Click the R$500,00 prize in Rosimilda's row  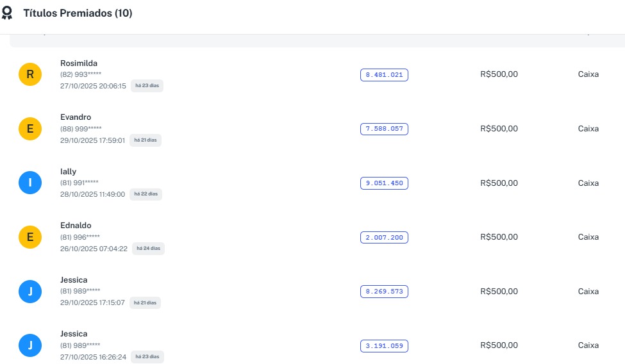click(499, 74)
